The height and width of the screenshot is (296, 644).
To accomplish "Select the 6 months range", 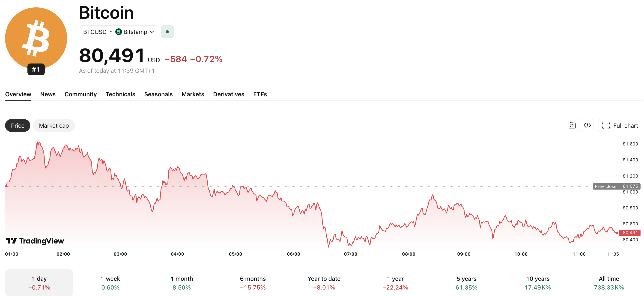I will pos(253,283).
